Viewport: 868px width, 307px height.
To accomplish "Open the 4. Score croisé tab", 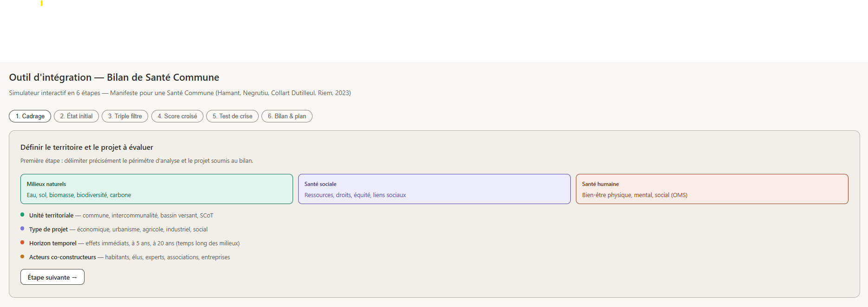I will click(177, 116).
